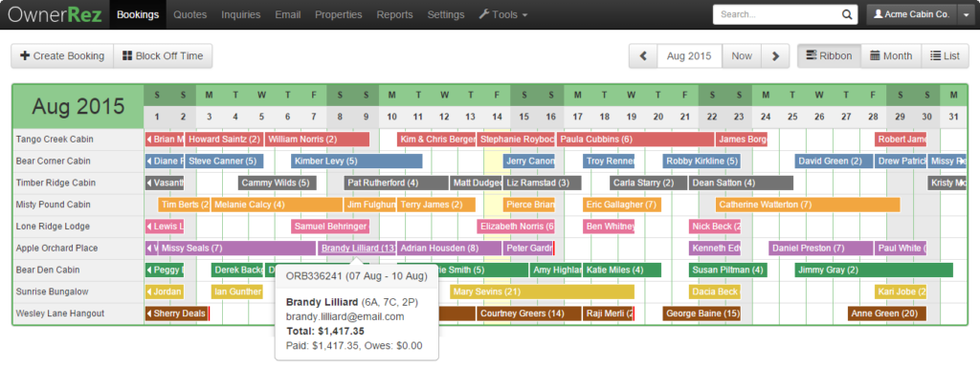Expand the Tools menu

tap(503, 14)
